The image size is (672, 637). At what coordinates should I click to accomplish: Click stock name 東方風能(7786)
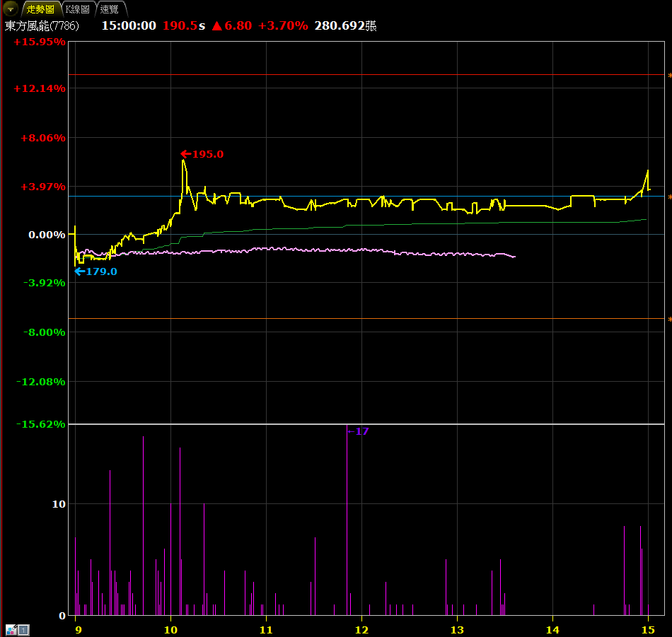[42, 25]
